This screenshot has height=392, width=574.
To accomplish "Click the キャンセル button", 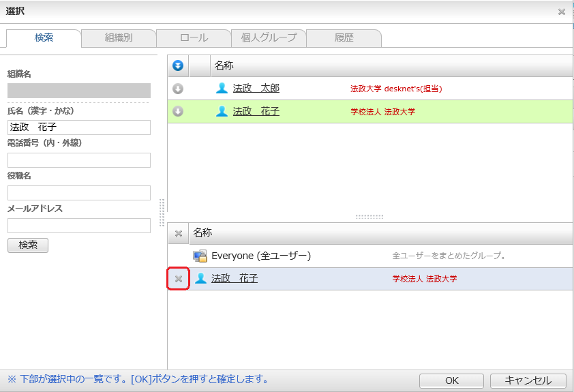I will pos(528,380).
